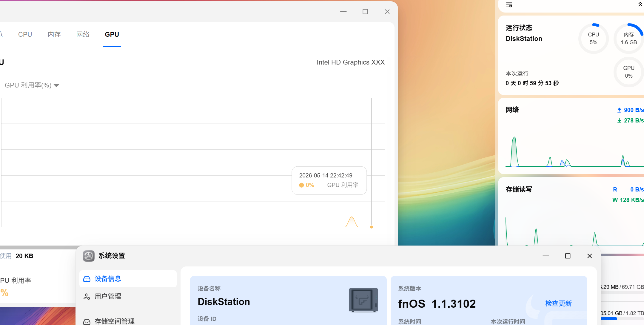The width and height of the screenshot is (644, 325).
Task: Click the 系统设置 gear app icon
Action: click(x=89, y=256)
